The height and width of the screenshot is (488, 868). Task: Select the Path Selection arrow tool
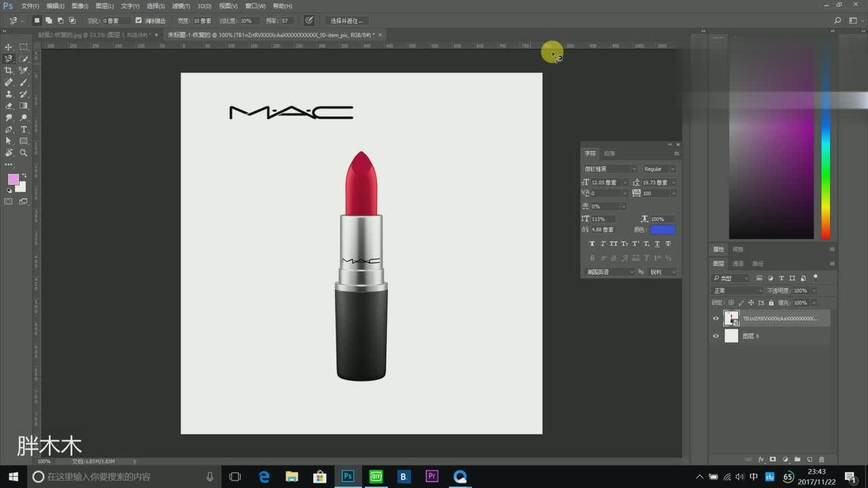click(x=9, y=141)
